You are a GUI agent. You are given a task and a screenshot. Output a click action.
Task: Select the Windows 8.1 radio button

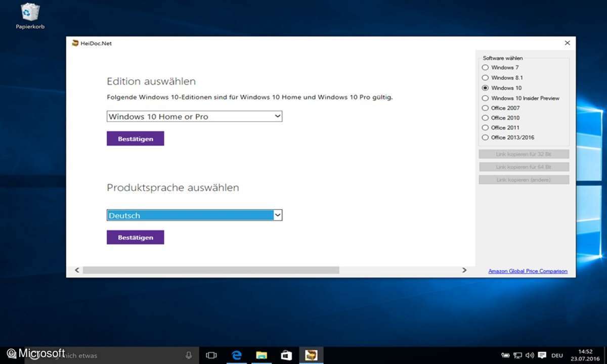coord(486,78)
